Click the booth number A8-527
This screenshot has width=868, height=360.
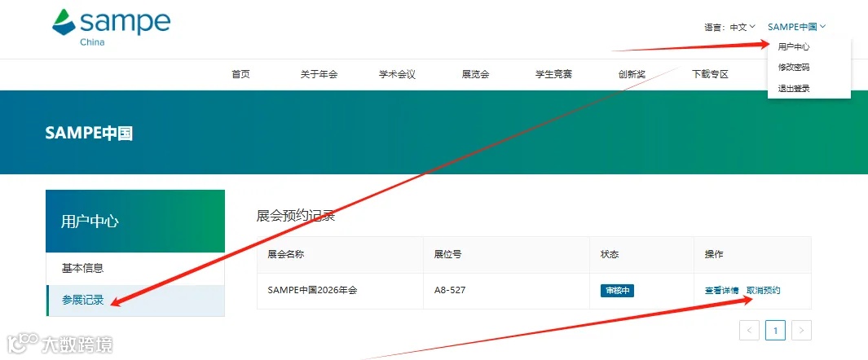click(x=450, y=290)
